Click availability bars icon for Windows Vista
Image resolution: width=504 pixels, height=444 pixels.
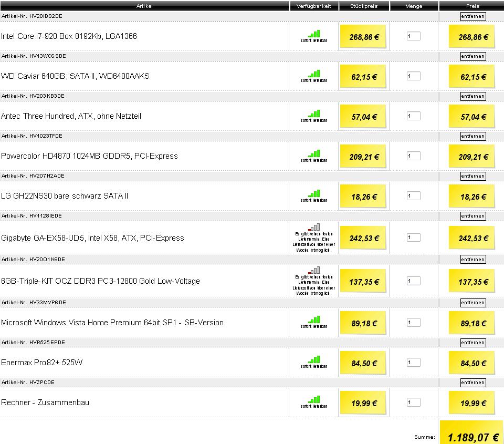pyautogui.click(x=314, y=319)
